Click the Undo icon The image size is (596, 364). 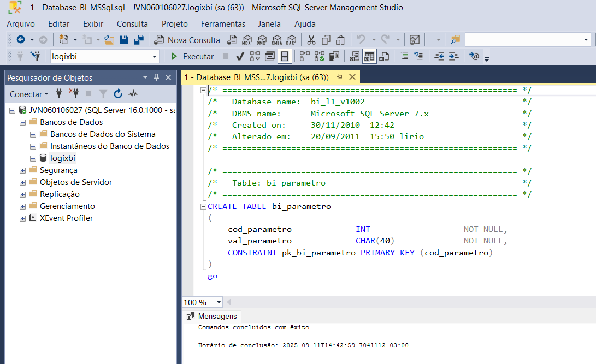point(361,40)
